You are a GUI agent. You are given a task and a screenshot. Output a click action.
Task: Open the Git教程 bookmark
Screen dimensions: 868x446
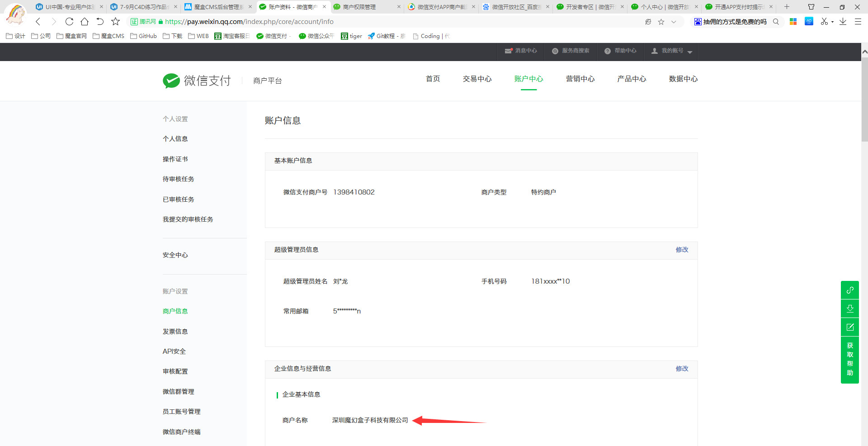387,36
